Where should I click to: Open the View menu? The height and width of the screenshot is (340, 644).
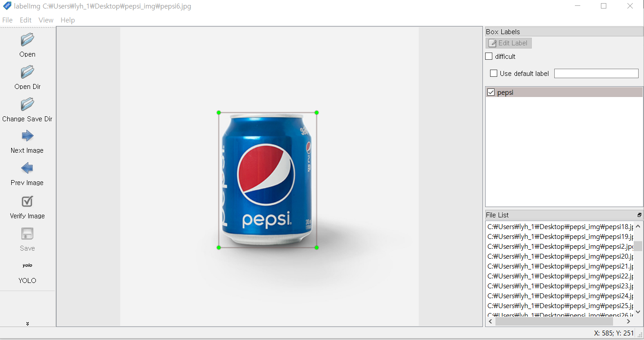[x=46, y=20]
